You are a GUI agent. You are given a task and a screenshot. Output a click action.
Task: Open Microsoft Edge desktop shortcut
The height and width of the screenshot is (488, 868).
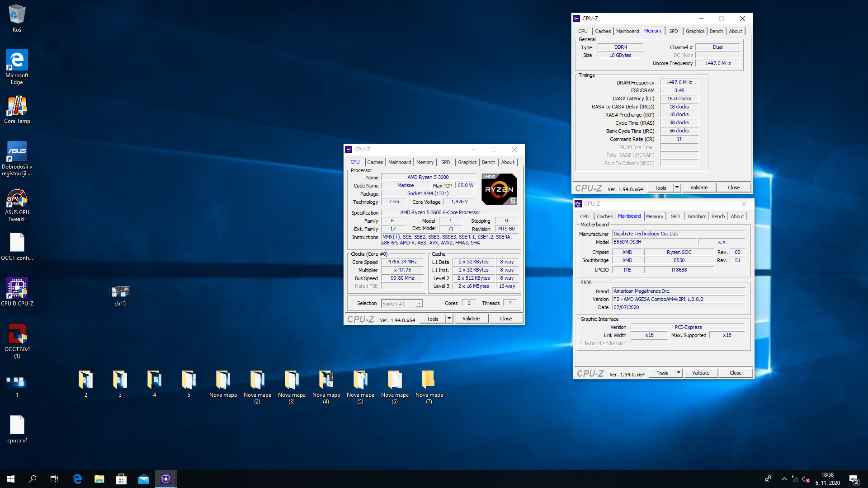click(17, 67)
